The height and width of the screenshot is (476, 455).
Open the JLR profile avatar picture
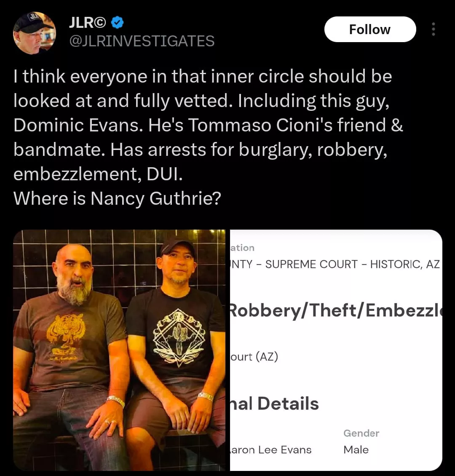coord(34,33)
